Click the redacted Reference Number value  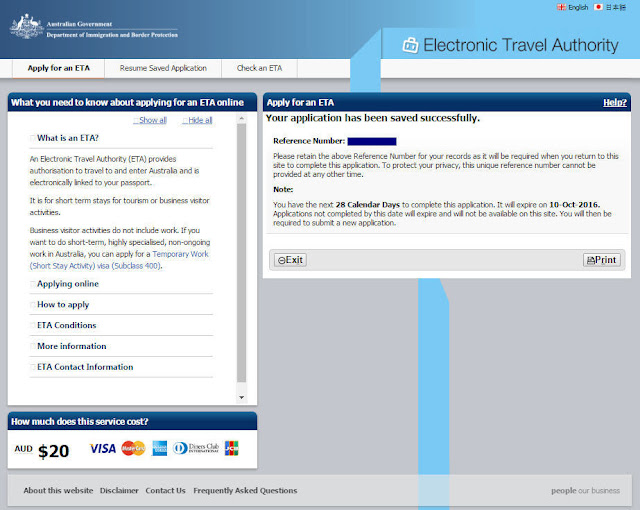point(372,141)
